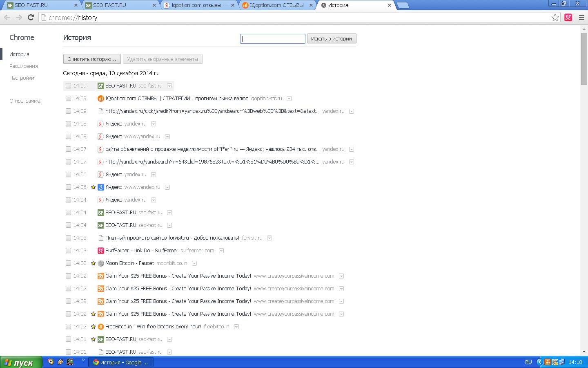This screenshot has height=368, width=588.
Task: Click the IQoption.com ОТЗЫВЫ entry favicon
Action: (x=100, y=99)
